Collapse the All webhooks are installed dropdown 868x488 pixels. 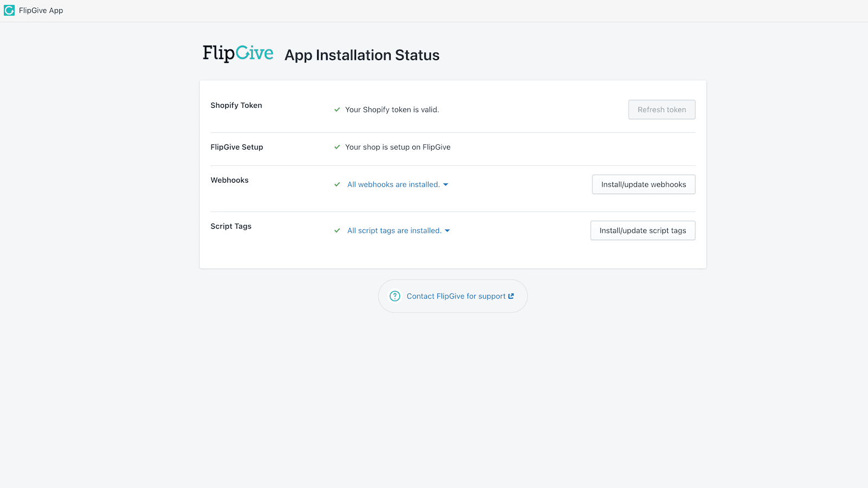pos(445,184)
